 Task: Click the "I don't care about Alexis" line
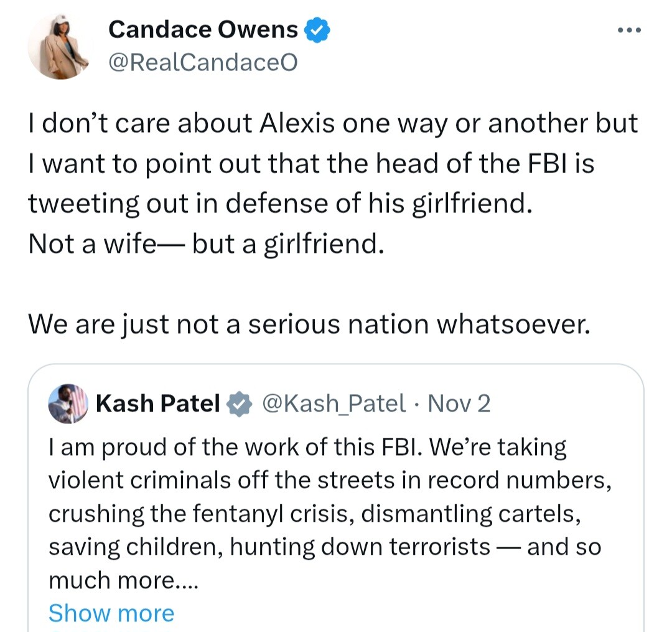click(333, 124)
